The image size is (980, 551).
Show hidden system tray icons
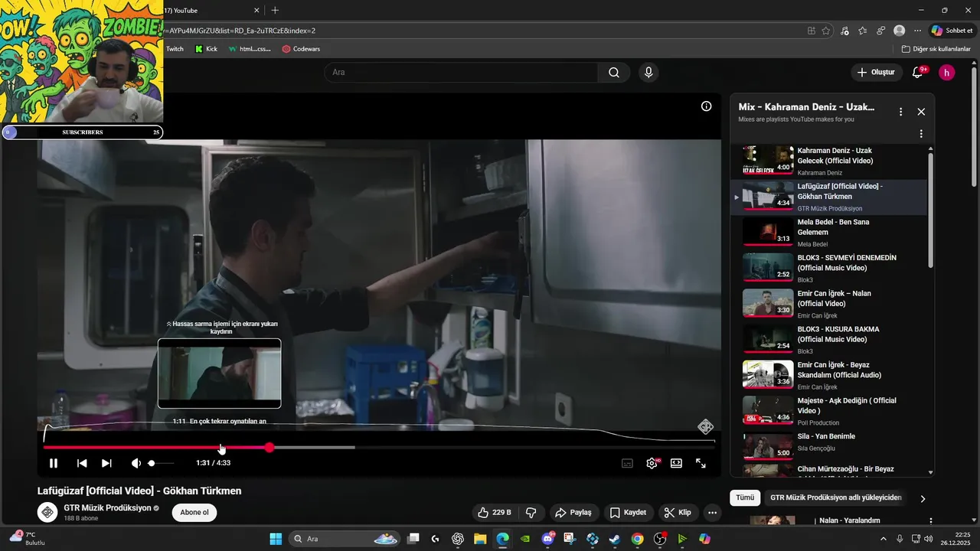(882, 539)
